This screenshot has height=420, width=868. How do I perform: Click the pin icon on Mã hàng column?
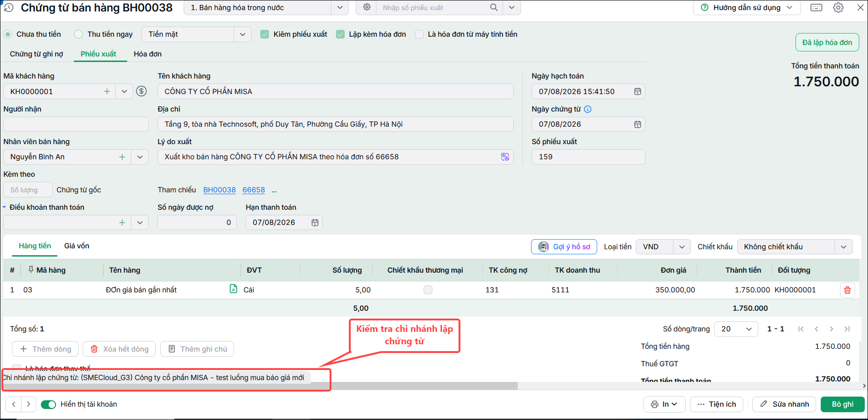pos(31,269)
